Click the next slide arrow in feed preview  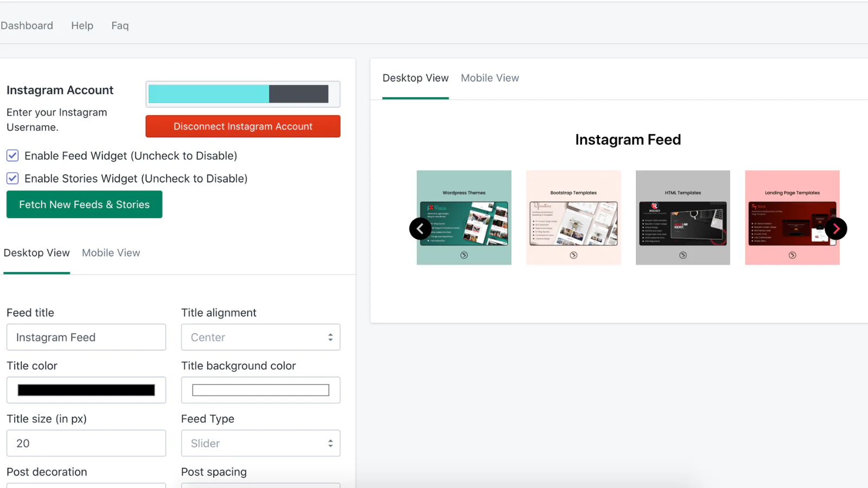[x=835, y=229]
